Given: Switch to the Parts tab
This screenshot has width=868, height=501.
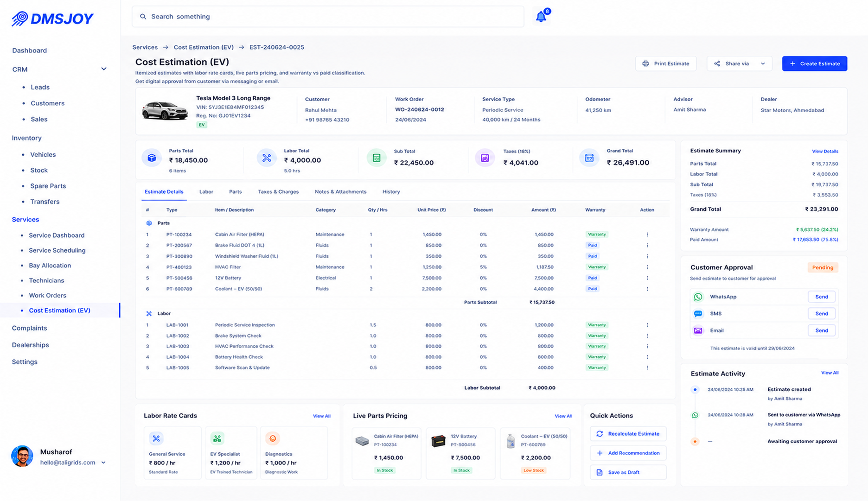Looking at the screenshot, I should (x=235, y=192).
